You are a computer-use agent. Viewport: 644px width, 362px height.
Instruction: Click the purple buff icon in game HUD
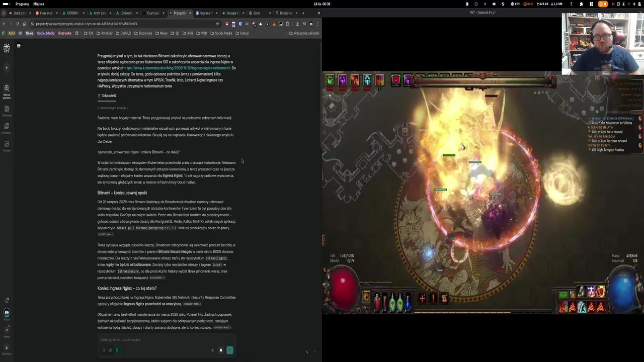tap(342, 80)
